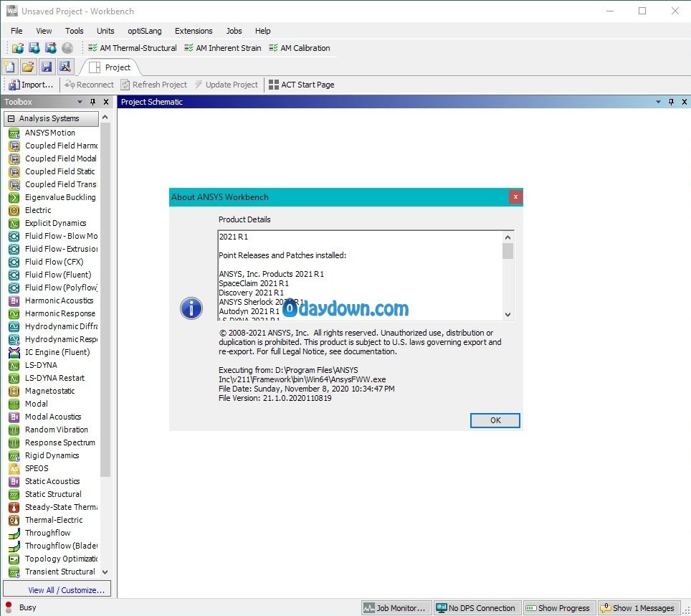Click the Import... toolbar button
Viewport: 691px width, 616px height.
click(31, 85)
